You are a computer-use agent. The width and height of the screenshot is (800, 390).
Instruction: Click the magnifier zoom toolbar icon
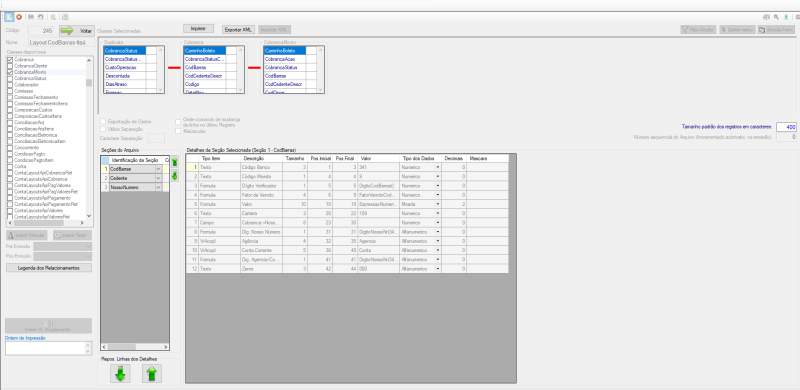53,17
